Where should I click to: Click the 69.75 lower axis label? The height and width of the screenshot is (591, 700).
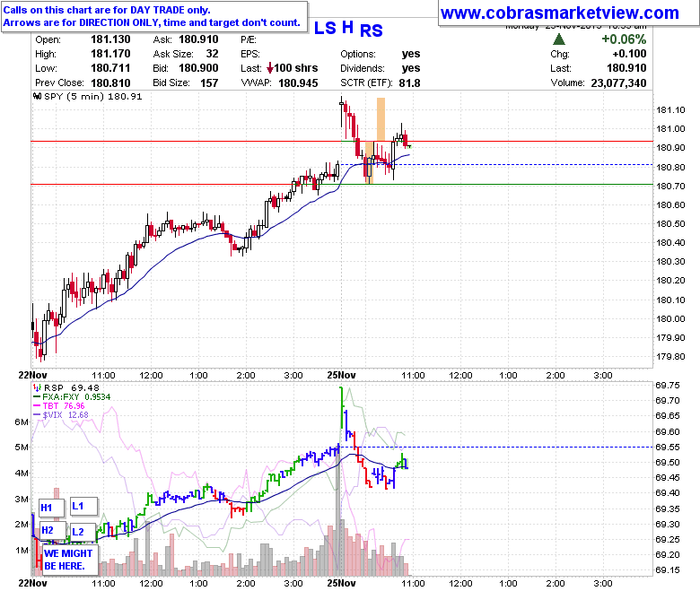pos(668,386)
